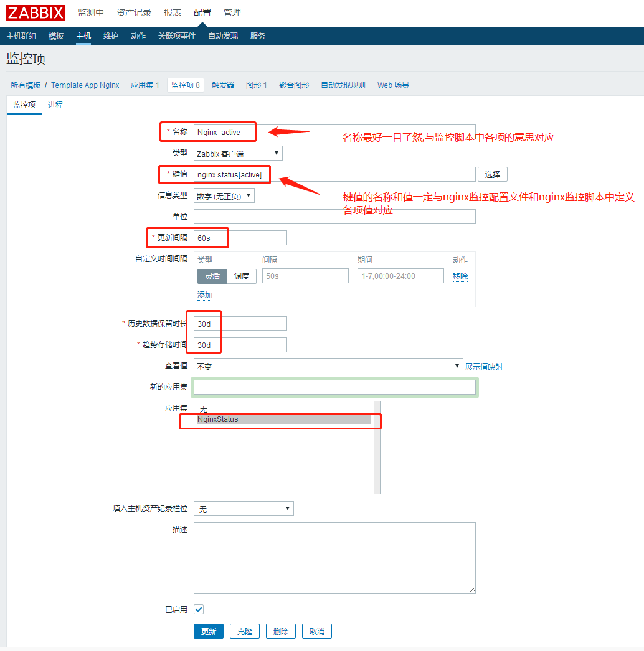Viewport: 644px width, 651px height.
Task: Open the 展示值映射 link
Action: (484, 367)
